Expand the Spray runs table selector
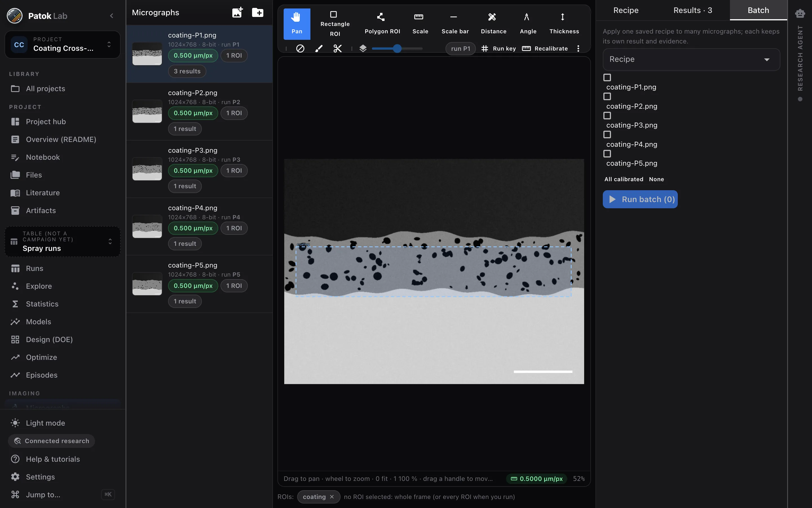 [62, 242]
